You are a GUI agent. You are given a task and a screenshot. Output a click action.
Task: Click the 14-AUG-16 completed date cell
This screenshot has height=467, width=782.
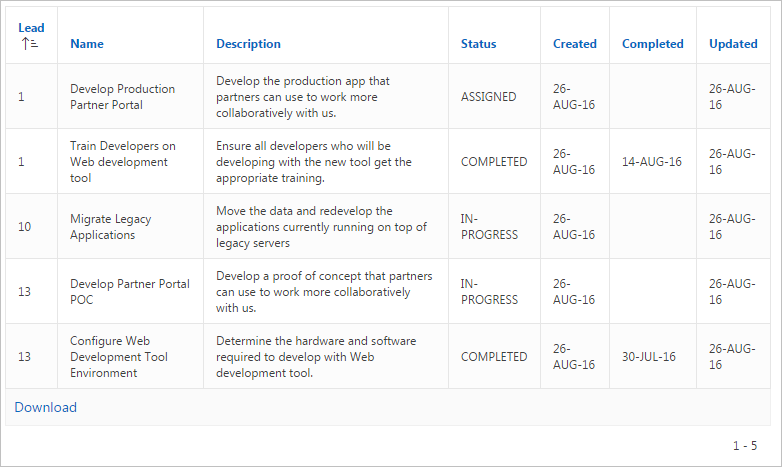coord(652,162)
